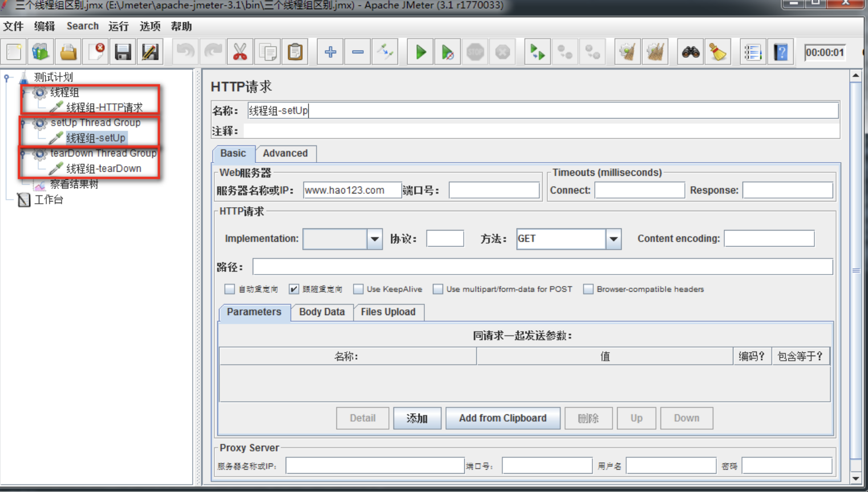This screenshot has width=868, height=492.
Task: Click the 端口号 field in Web服务器
Action: [494, 190]
